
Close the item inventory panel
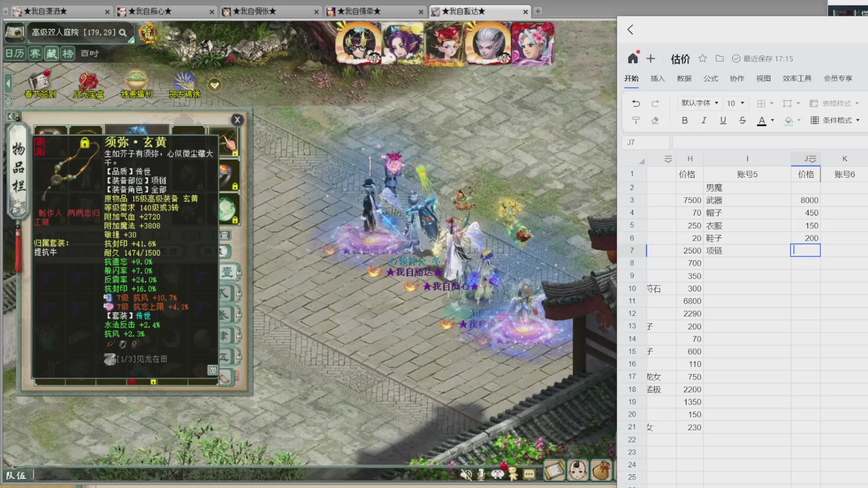point(237,120)
